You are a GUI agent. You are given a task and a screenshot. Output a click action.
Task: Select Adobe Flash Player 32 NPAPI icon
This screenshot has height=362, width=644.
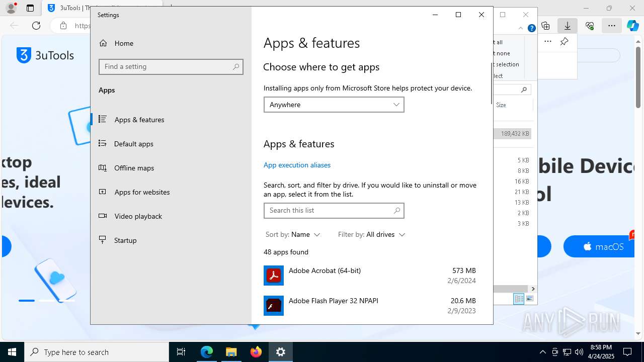pos(274,306)
